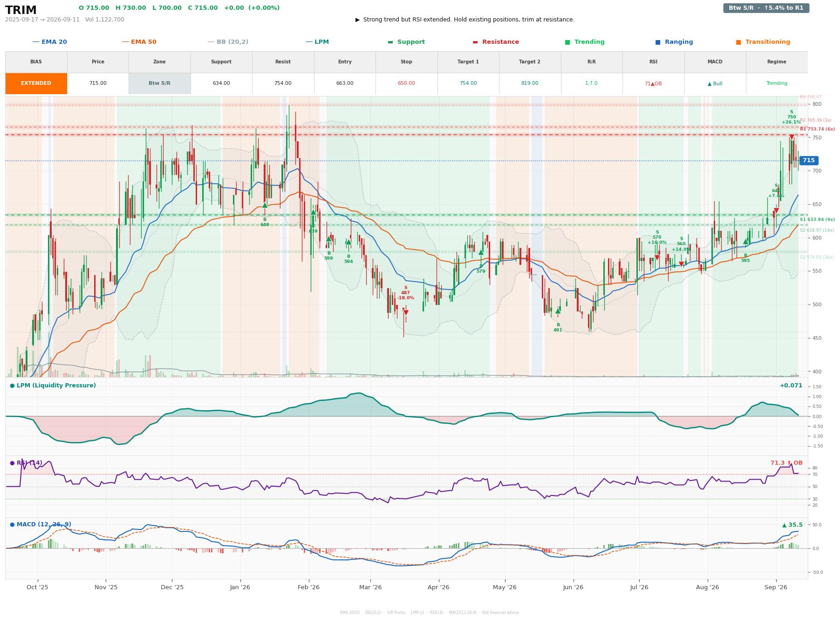Click the TRIM ticker title
840x620 pixels.
click(x=21, y=10)
